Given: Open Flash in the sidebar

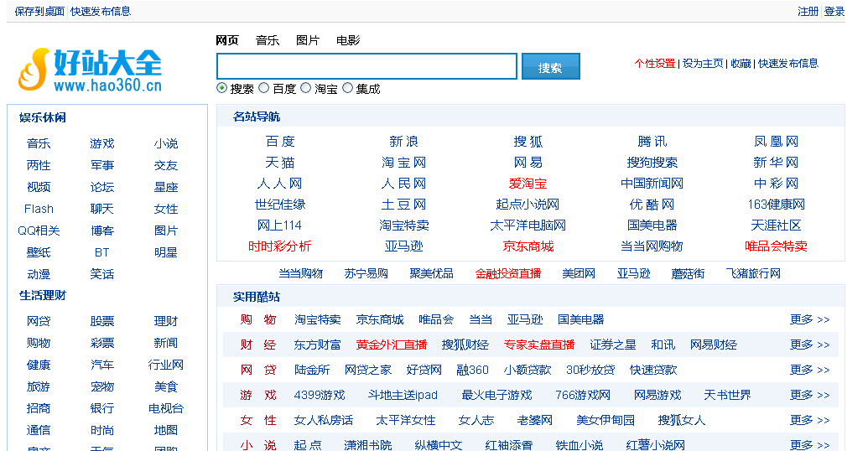Looking at the screenshot, I should [39, 210].
